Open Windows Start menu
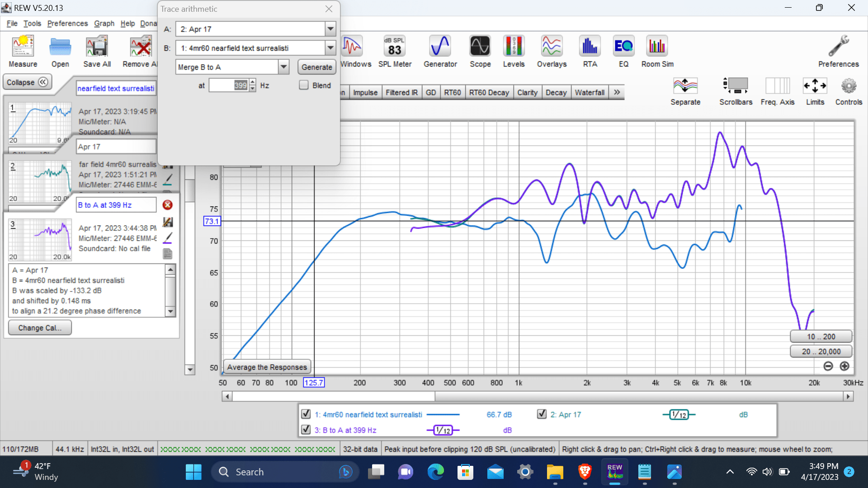Viewport: 868px width, 488px height. click(193, 472)
